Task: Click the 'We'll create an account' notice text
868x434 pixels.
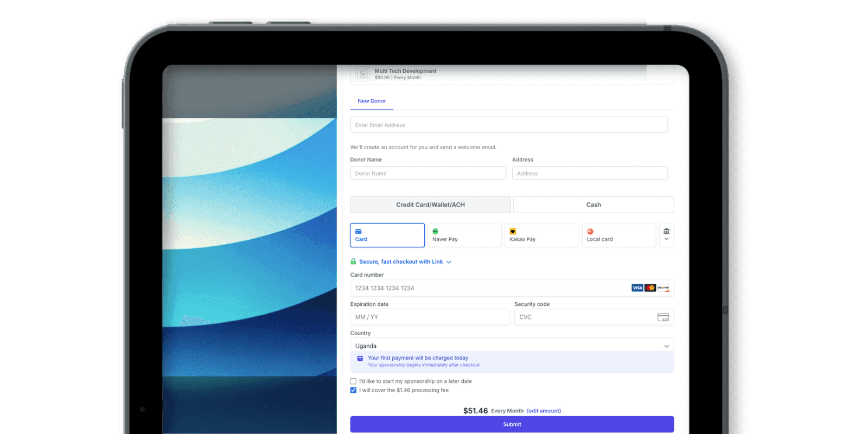Action: [x=423, y=147]
